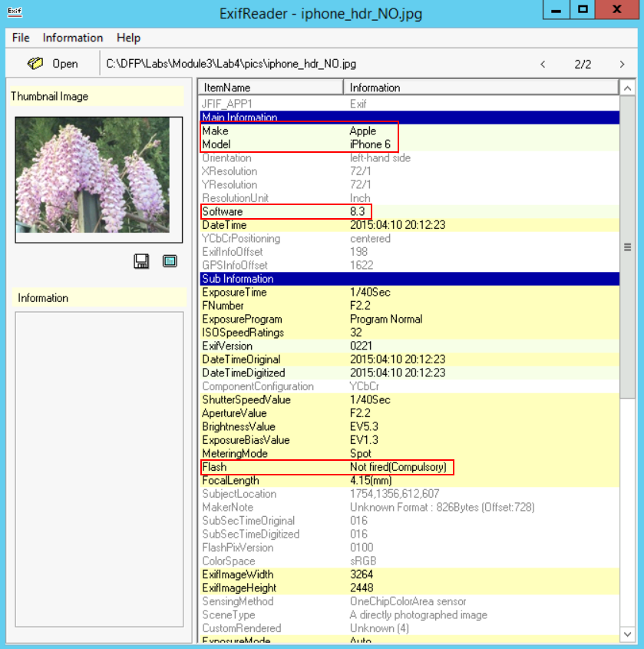Click the Open folder icon in toolbar

click(x=35, y=64)
